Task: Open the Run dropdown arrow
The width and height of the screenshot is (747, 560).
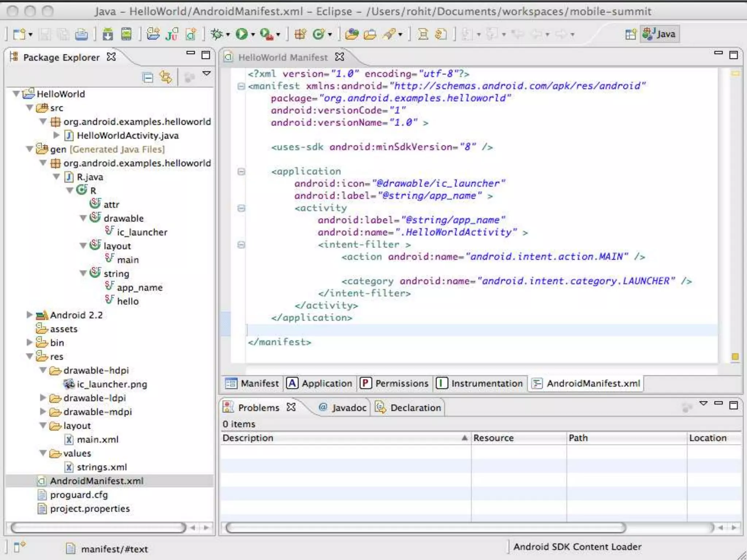Action: click(252, 35)
